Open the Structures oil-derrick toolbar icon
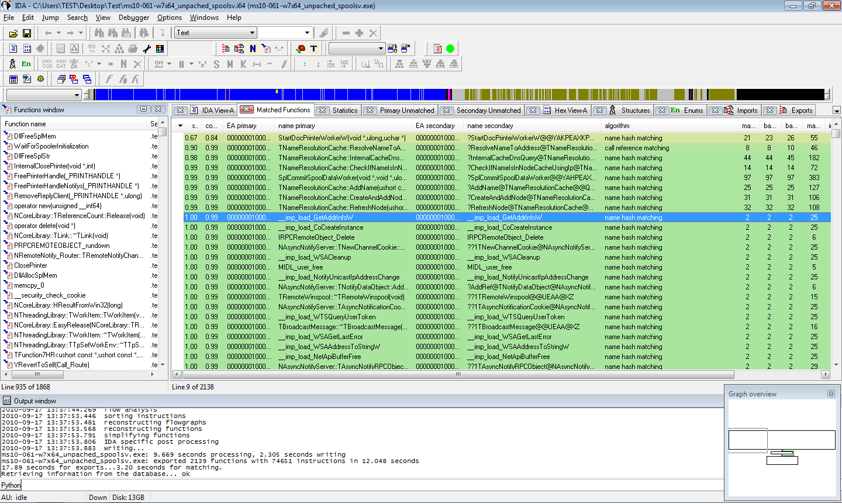 click(x=12, y=64)
